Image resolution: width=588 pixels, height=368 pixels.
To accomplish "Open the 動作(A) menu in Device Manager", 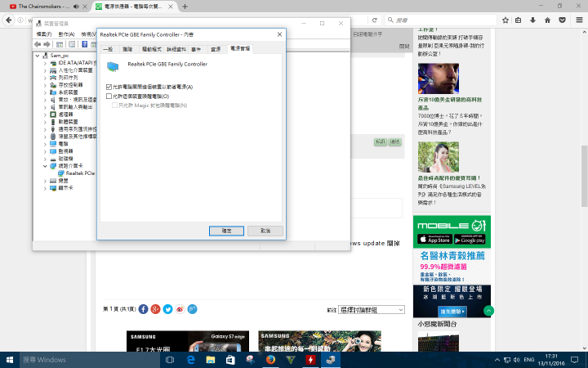I will [x=66, y=34].
